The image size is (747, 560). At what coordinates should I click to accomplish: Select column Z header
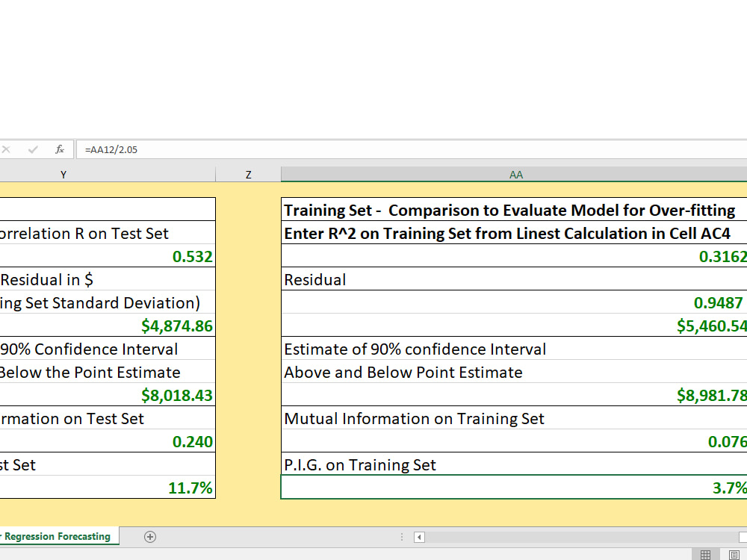coord(248,175)
